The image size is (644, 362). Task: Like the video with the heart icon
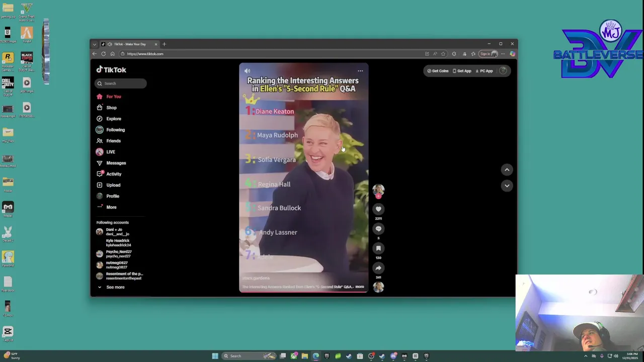pyautogui.click(x=378, y=209)
